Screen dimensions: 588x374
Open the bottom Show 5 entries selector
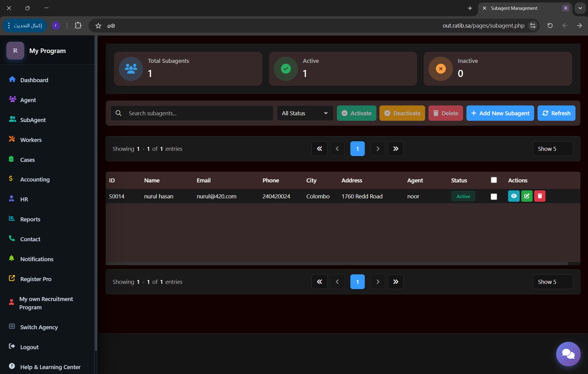coord(552,282)
